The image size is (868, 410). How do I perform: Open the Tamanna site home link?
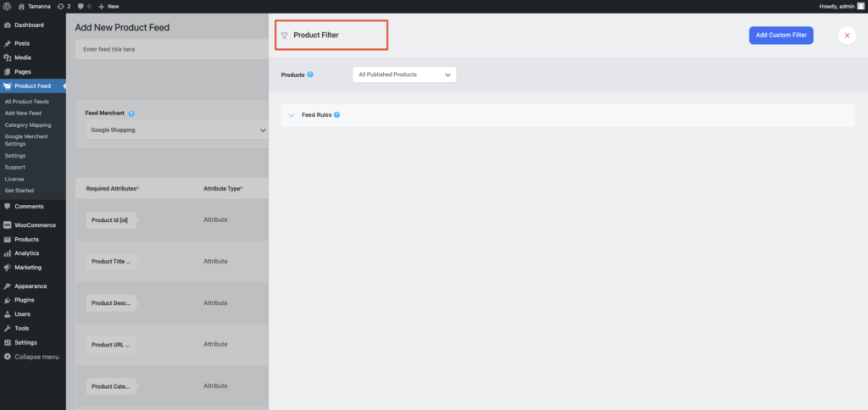(33, 6)
